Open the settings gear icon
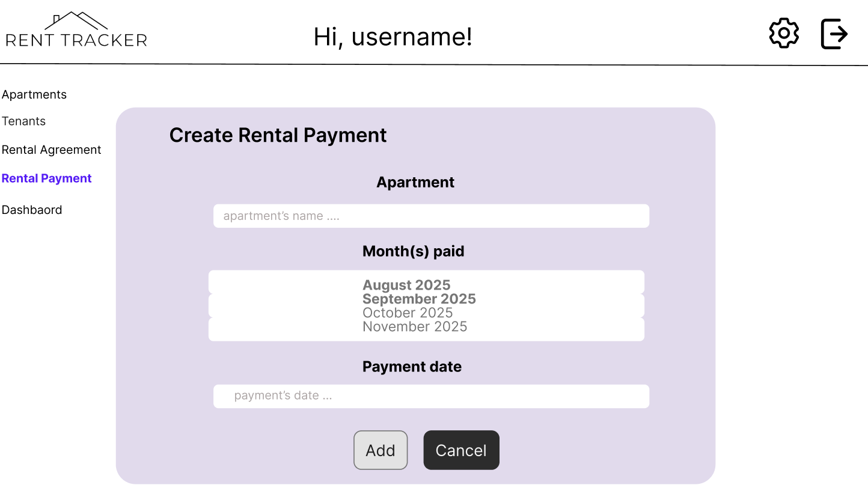The width and height of the screenshot is (868, 494). pos(783,33)
